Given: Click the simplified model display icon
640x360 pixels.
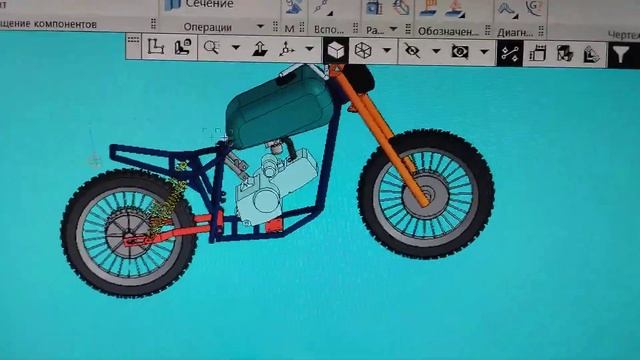Looking at the screenshot, I should 564,54.
